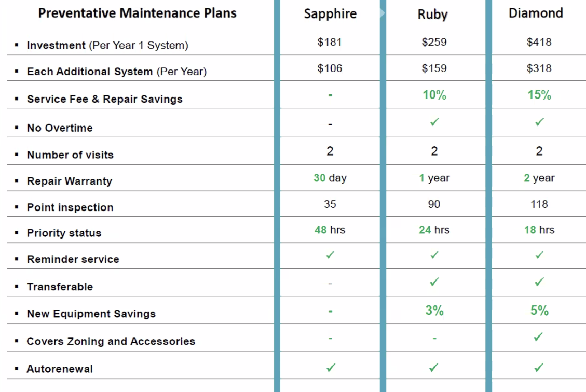Screen dimensions: 586x392
Task: Select the Diamond $418 investment price
Action: pyautogui.click(x=539, y=42)
